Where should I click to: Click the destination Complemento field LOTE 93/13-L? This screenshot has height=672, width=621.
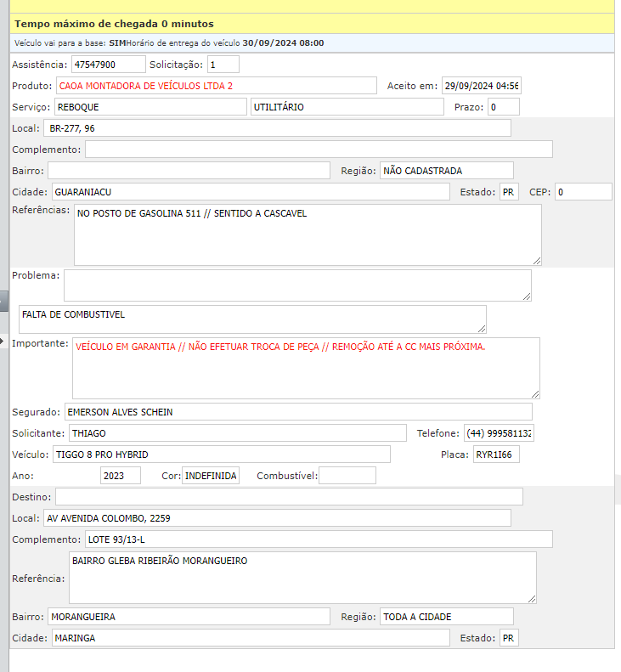pyautogui.click(x=319, y=539)
